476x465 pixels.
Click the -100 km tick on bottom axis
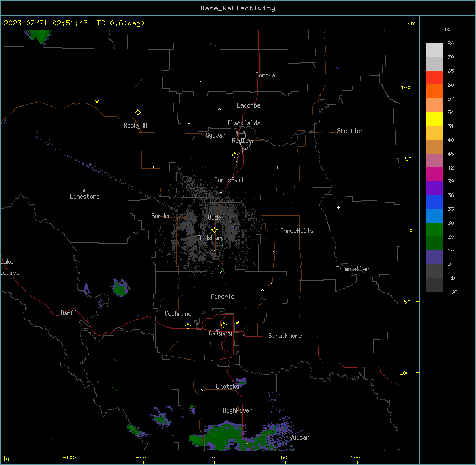point(69,457)
